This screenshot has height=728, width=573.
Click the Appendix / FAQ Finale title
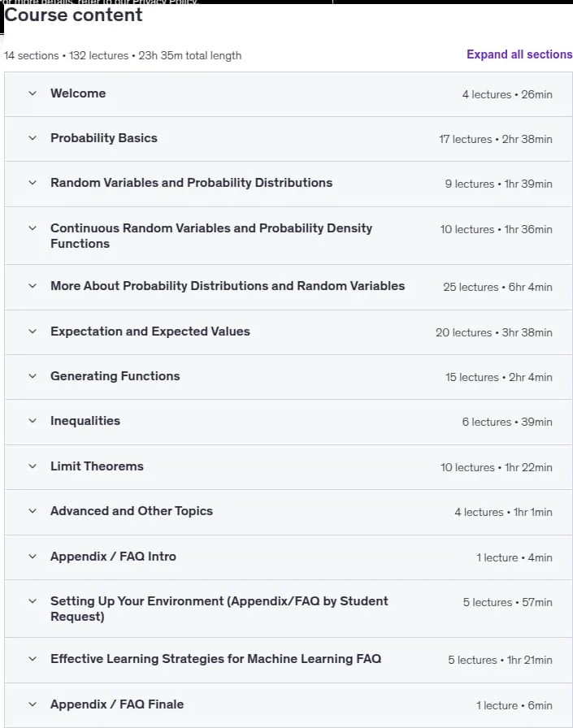point(117,704)
